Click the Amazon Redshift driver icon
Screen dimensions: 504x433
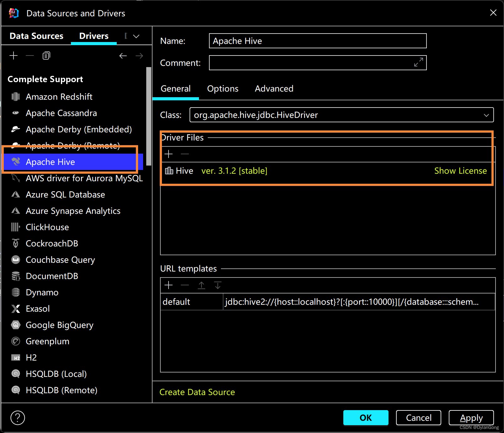pos(16,97)
